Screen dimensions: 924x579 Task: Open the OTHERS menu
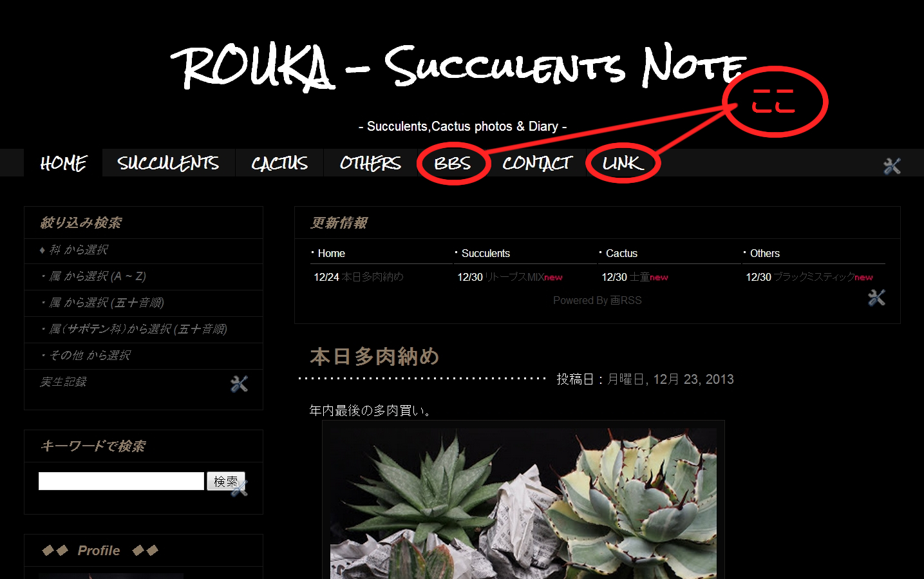(370, 163)
